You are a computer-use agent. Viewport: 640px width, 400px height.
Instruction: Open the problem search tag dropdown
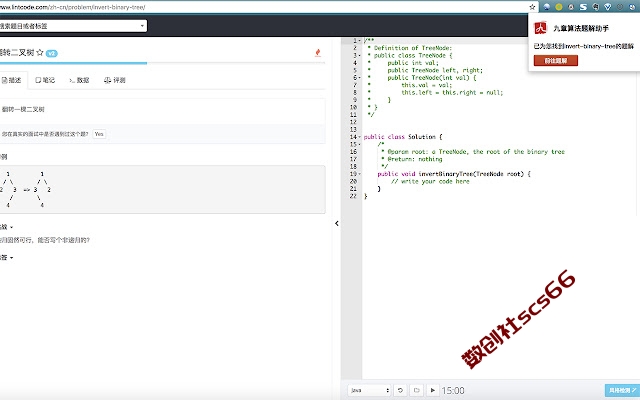coord(73,26)
